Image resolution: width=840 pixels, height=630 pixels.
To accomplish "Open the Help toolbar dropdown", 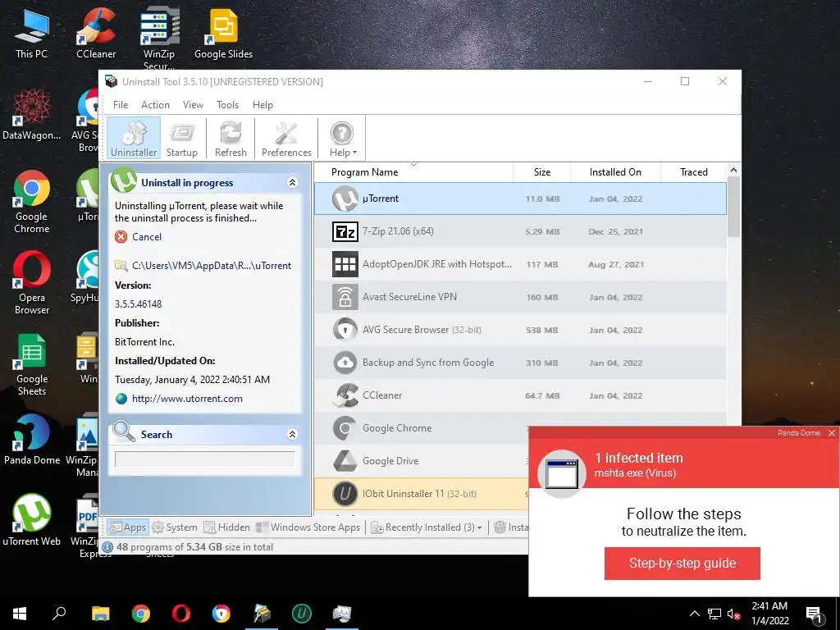I will click(x=342, y=138).
